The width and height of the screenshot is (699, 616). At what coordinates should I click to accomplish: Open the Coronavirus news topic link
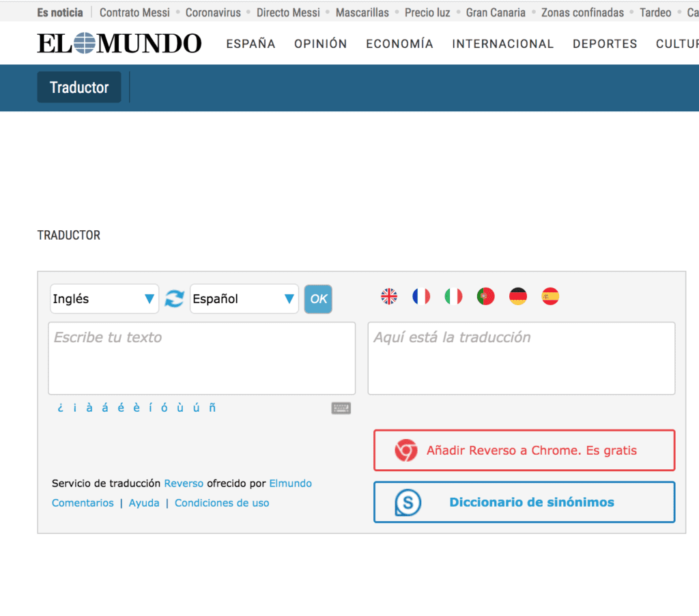click(213, 12)
